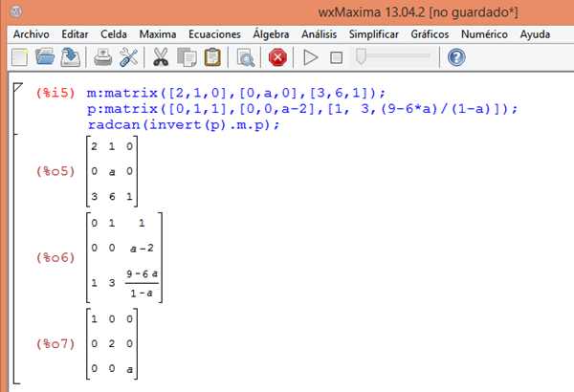Click the fraction 9-6a over 1-a
The image size is (574, 392).
(142, 283)
